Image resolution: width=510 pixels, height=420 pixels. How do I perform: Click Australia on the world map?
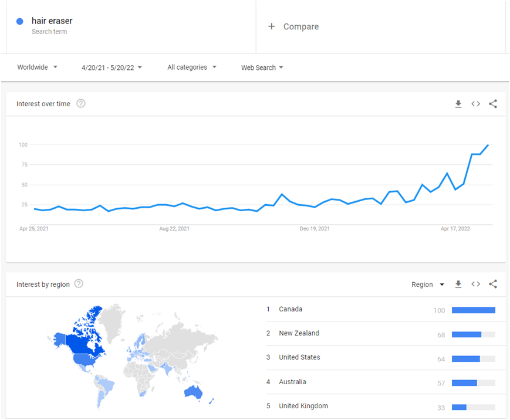(193, 392)
